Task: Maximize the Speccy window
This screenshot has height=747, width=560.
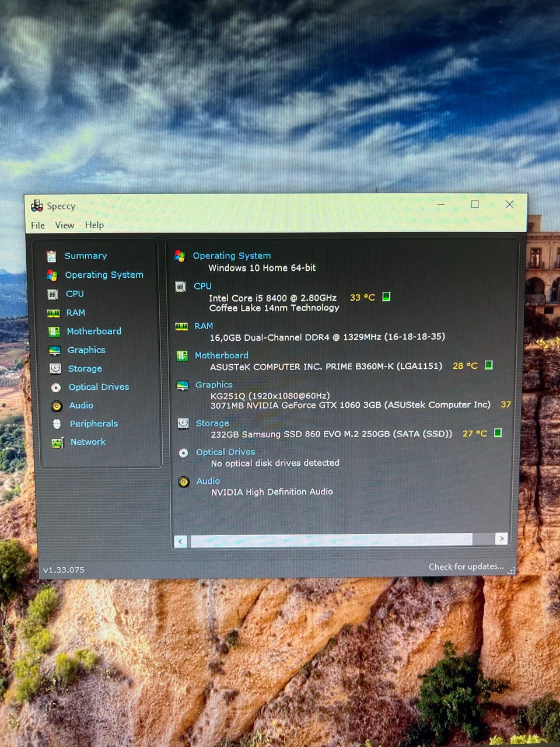Action: click(x=475, y=204)
